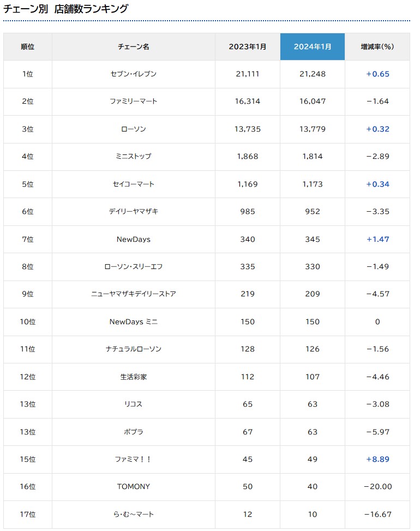Viewport: 420px width, 531px height.
Task: Click the +0.65 growth rate value
Action: coord(377,74)
